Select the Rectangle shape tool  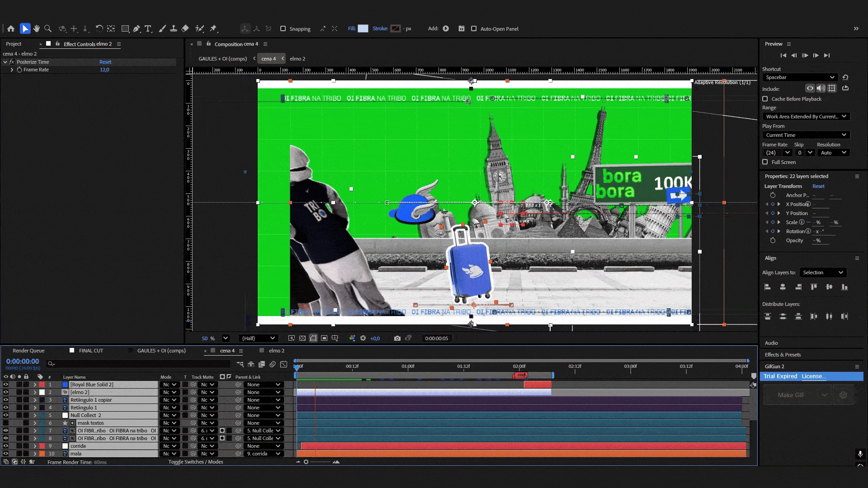click(x=125, y=28)
